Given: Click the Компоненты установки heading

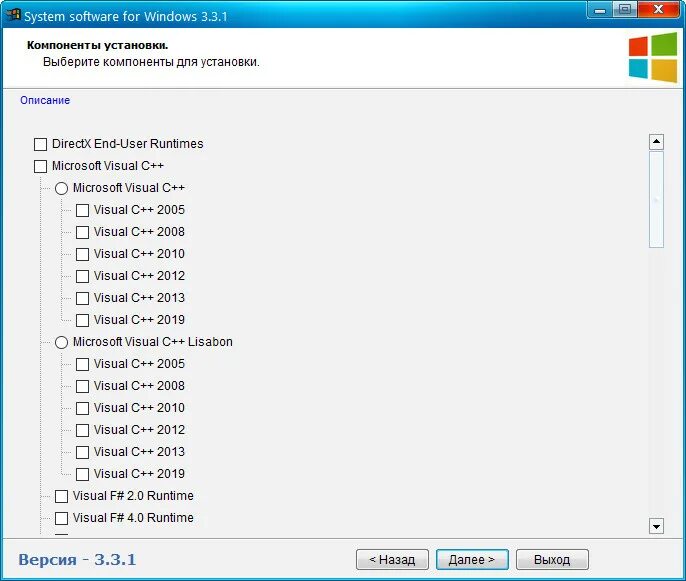Looking at the screenshot, I should pyautogui.click(x=98, y=45).
